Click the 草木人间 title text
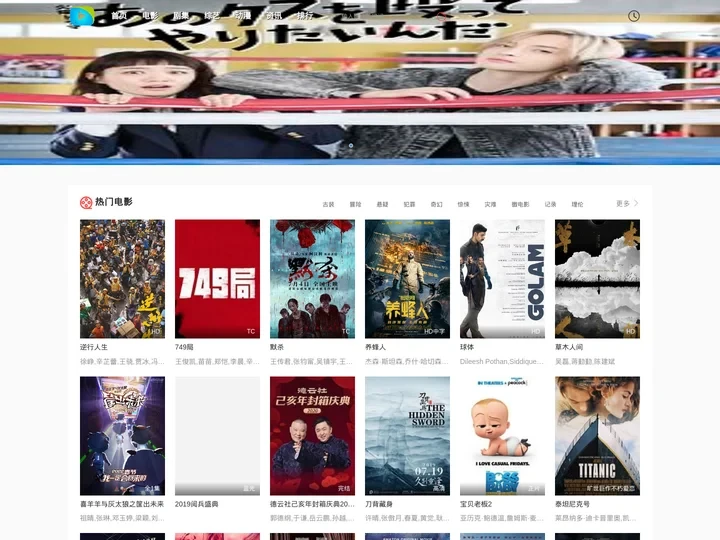Image resolution: width=720 pixels, height=540 pixels. [x=569, y=347]
